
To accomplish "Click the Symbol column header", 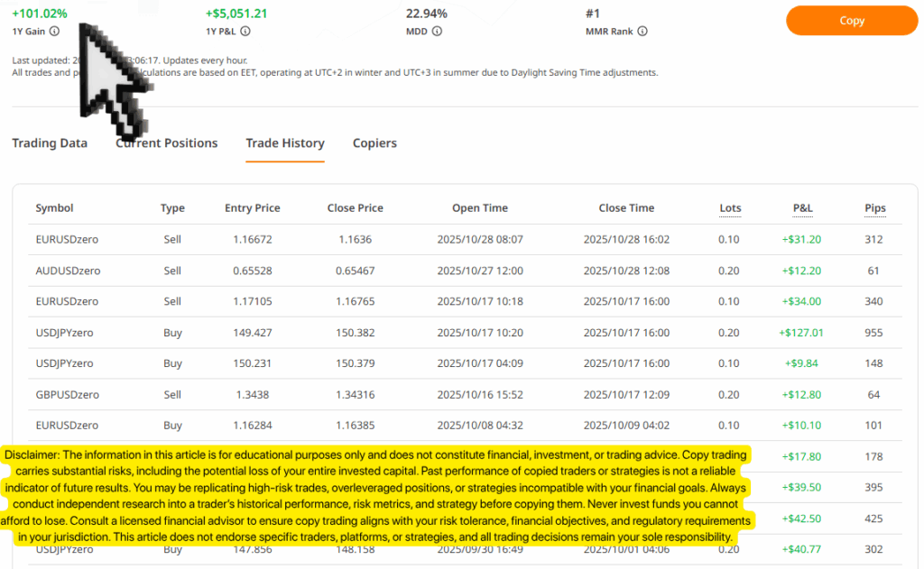I will click(54, 208).
